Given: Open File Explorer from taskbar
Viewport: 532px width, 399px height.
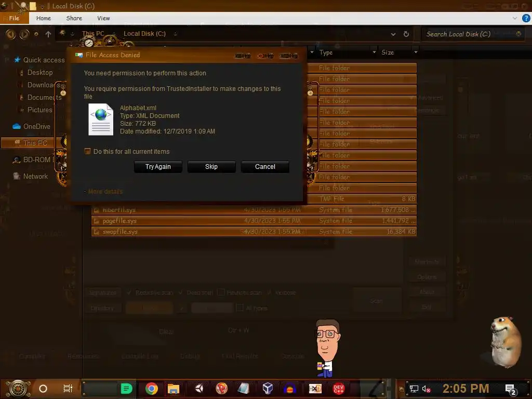Looking at the screenshot, I should click(174, 389).
